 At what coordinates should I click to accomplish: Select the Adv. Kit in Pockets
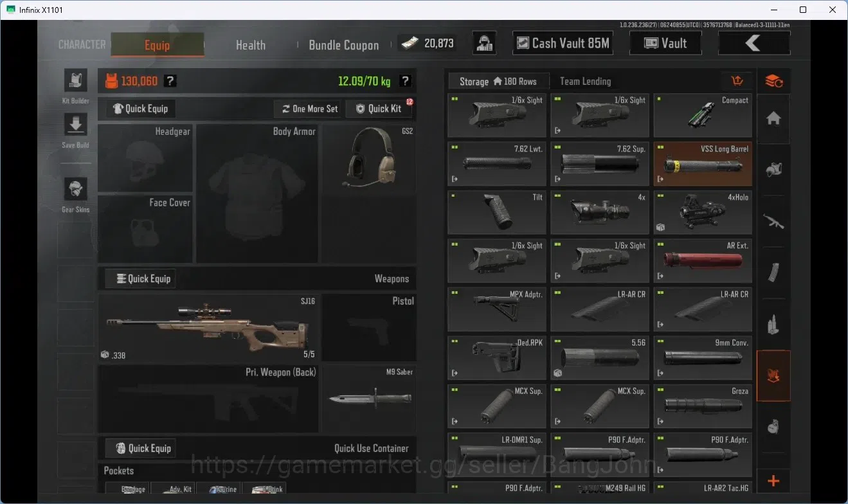click(x=172, y=489)
